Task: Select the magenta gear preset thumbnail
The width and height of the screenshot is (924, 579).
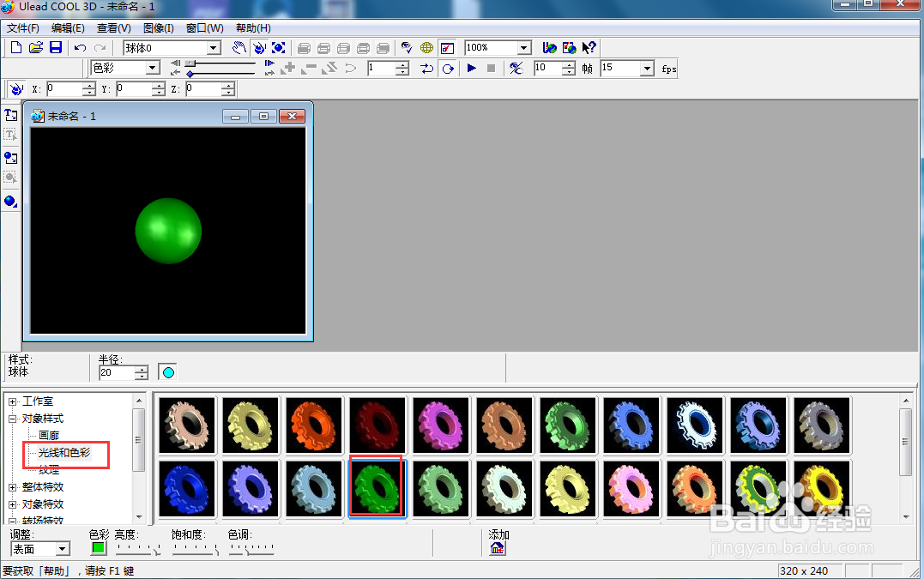Action: click(x=441, y=425)
